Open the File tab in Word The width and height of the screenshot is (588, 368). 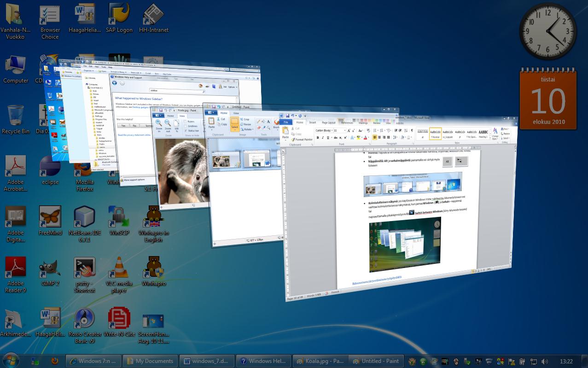coord(286,123)
